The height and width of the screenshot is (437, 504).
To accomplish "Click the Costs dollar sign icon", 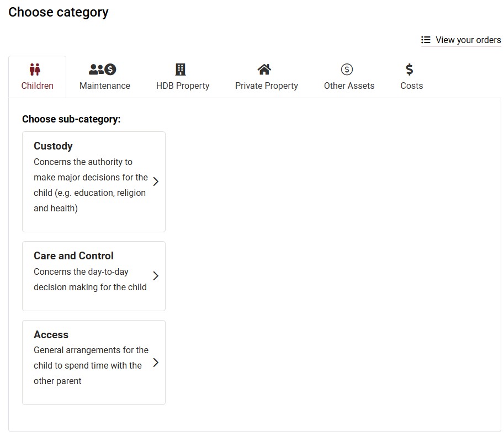I will click(409, 70).
